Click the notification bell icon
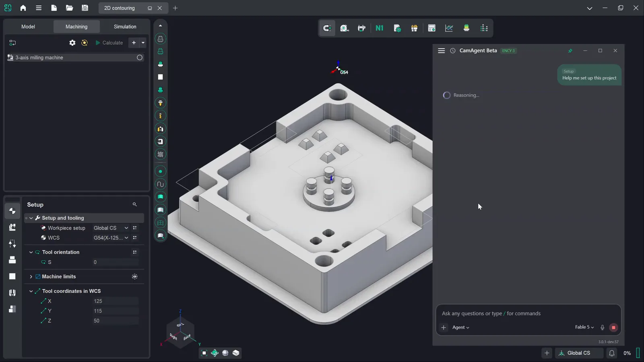Screen dimensions: 644x362 [611, 353]
